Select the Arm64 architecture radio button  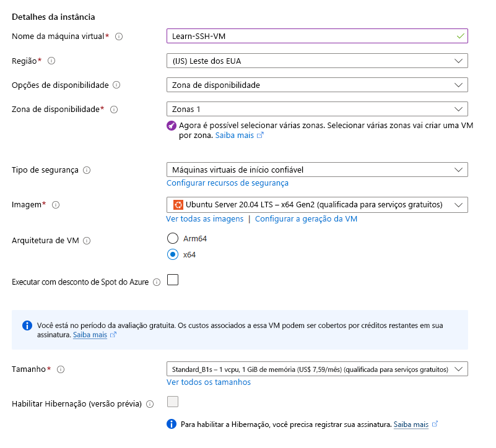point(172,236)
